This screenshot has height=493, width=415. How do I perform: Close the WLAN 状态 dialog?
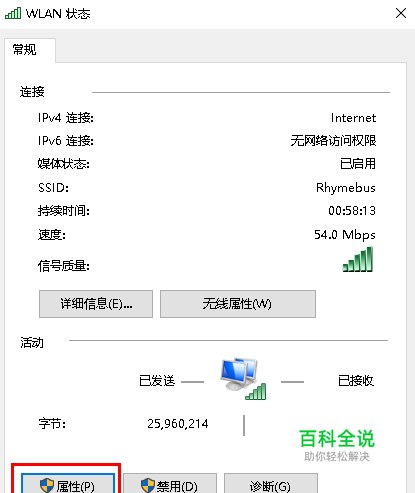401,13
